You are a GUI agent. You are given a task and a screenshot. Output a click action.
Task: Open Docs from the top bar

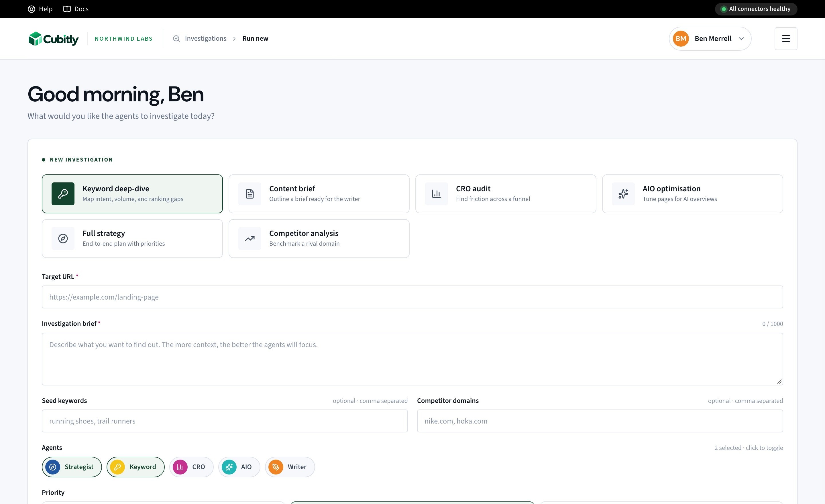pyautogui.click(x=76, y=9)
